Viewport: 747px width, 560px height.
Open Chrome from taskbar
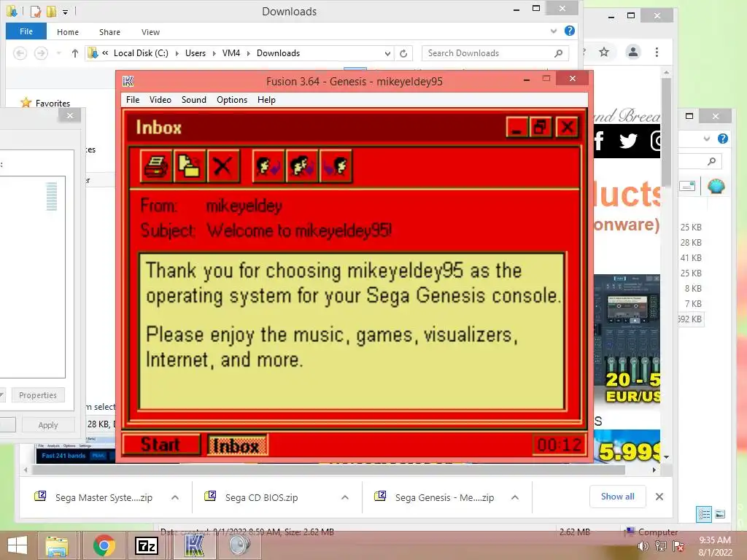click(x=104, y=545)
